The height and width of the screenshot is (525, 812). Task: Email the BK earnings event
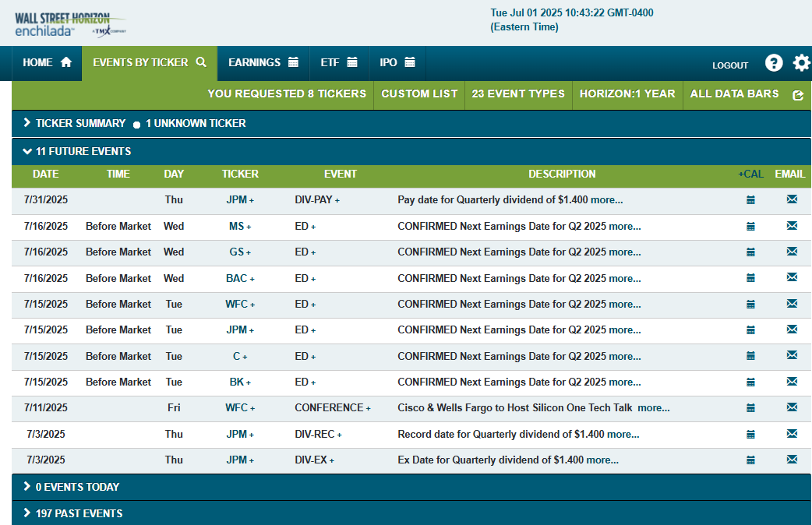(x=792, y=382)
